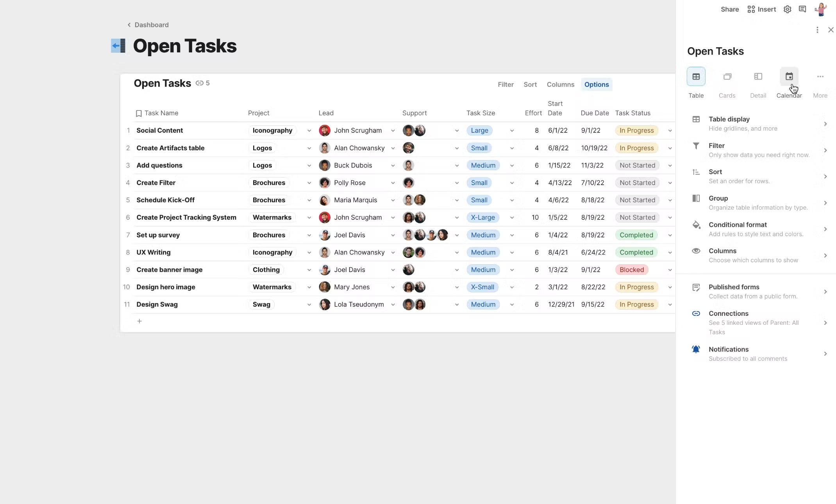The image size is (836, 504).
Task: Click the panel's vertical three-dots menu
Action: click(x=817, y=30)
